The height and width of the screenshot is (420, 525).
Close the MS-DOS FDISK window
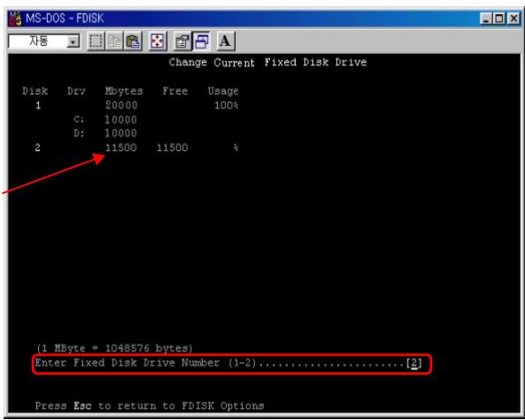(x=513, y=19)
